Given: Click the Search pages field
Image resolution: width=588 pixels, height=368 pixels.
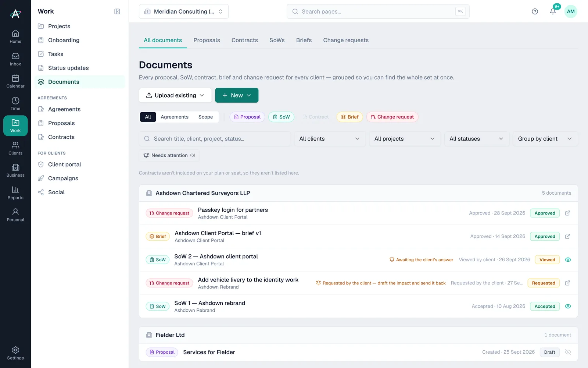Looking at the screenshot, I should tap(378, 11).
